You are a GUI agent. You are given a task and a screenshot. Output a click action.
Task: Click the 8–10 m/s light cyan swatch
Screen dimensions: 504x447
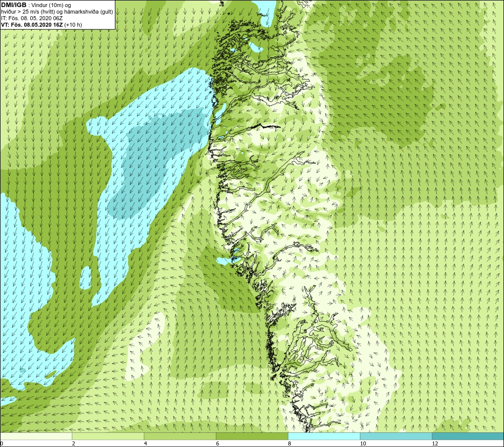tap(324, 436)
